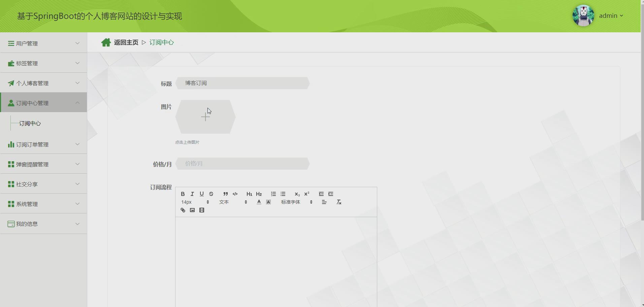Viewport: 644px width, 307px height.
Task: Open the font size dropdown
Action: click(195, 202)
